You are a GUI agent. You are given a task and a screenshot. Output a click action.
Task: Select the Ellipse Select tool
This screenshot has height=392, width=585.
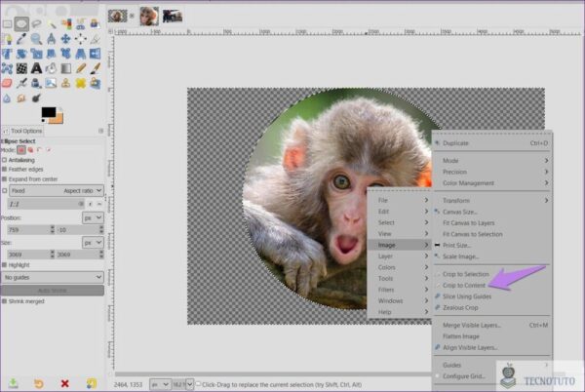click(x=21, y=24)
